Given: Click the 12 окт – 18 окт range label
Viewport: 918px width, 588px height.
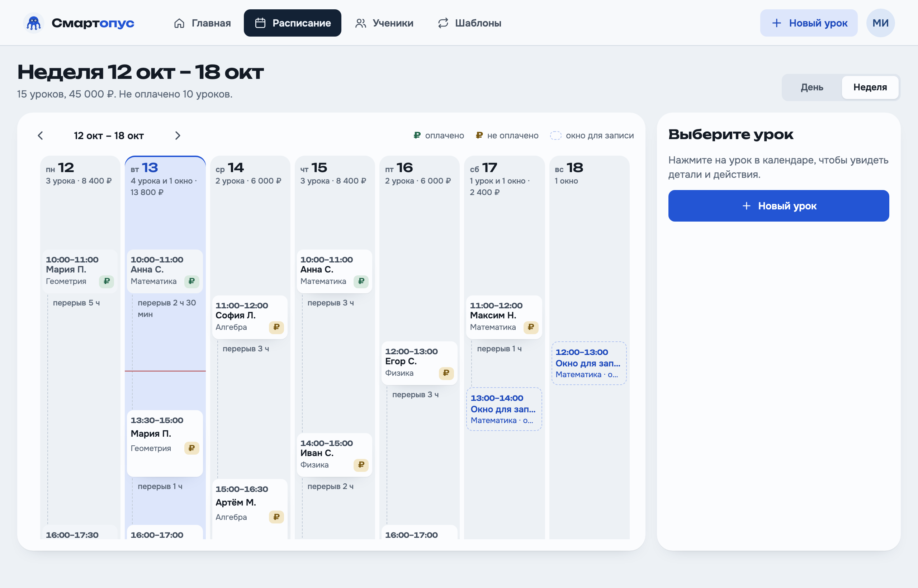Looking at the screenshot, I should [x=109, y=136].
